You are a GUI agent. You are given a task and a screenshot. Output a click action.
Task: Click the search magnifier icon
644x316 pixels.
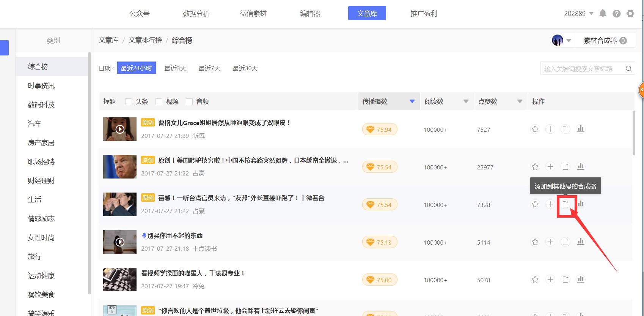tap(628, 69)
